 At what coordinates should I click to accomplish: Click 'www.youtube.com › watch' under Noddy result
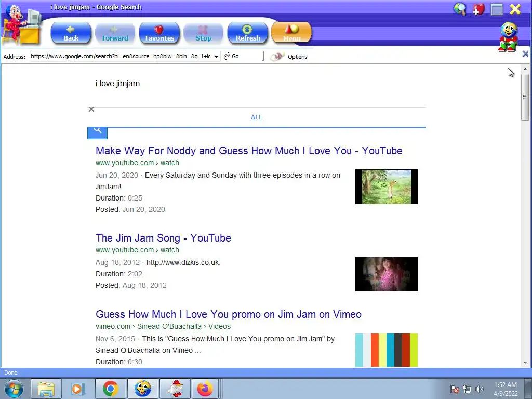click(137, 163)
